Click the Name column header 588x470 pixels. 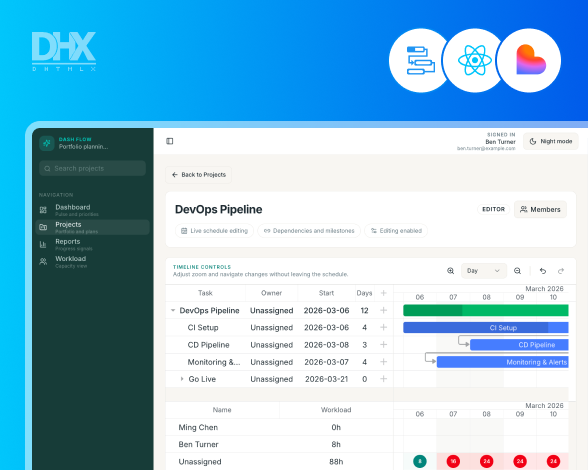pyautogui.click(x=222, y=410)
